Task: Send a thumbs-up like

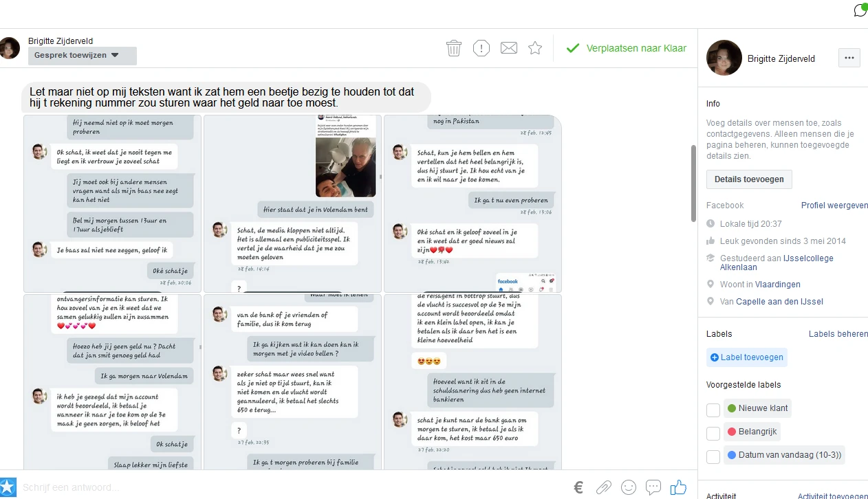Action: click(678, 487)
